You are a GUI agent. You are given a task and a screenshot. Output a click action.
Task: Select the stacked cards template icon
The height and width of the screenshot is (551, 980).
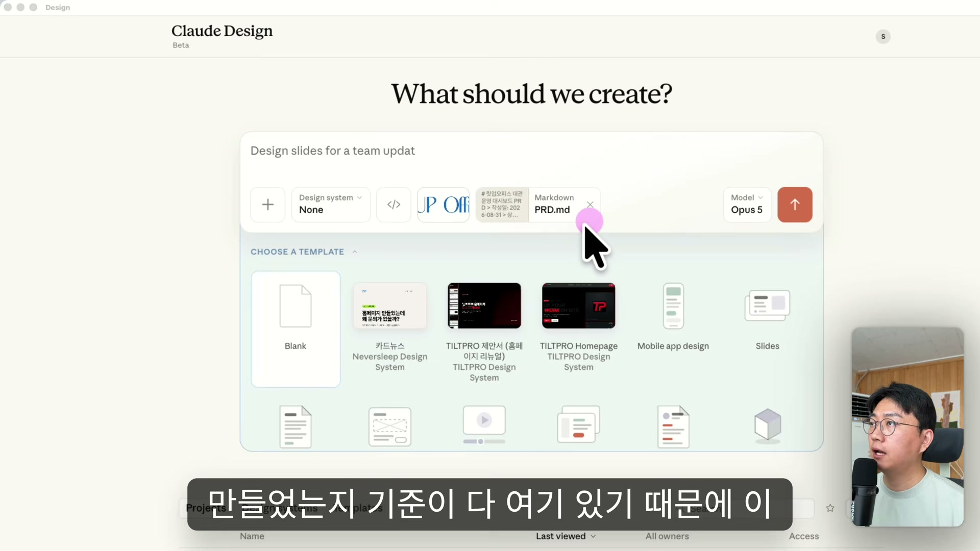pos(579,424)
